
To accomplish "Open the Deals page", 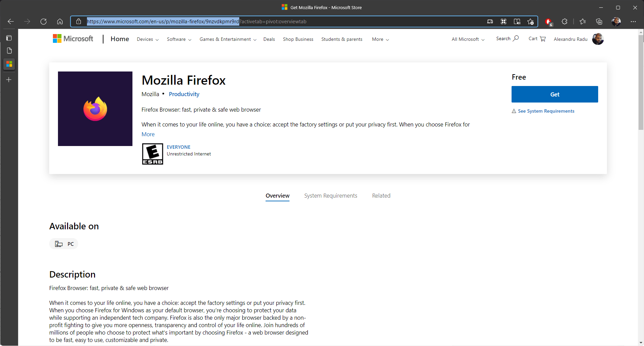I will coord(269,39).
